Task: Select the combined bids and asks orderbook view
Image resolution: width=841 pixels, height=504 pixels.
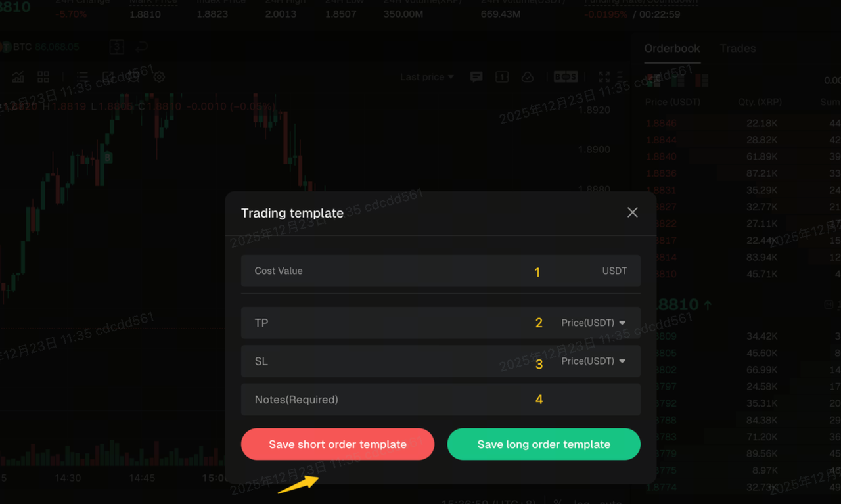Action: tap(652, 80)
